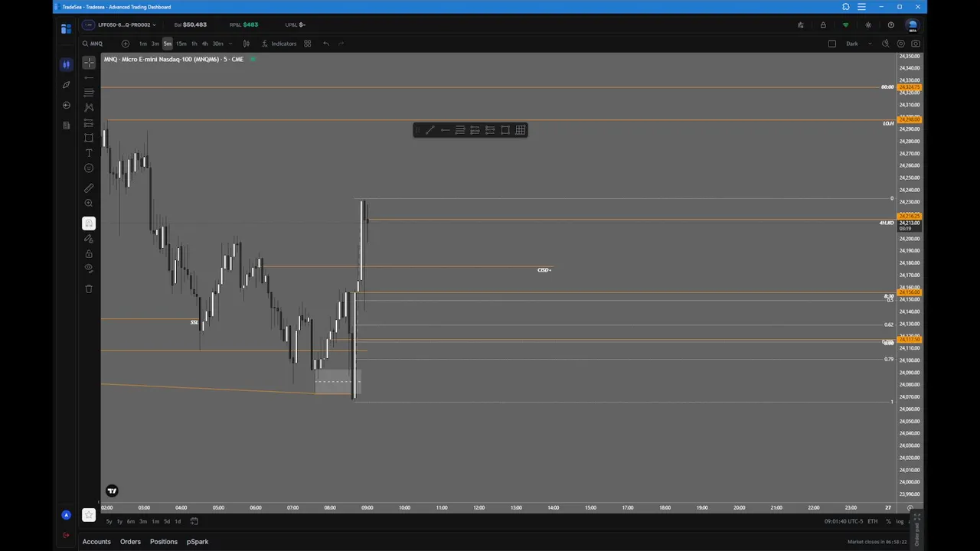Open the ETH session selector
This screenshot has width=980, height=551.
(872, 522)
